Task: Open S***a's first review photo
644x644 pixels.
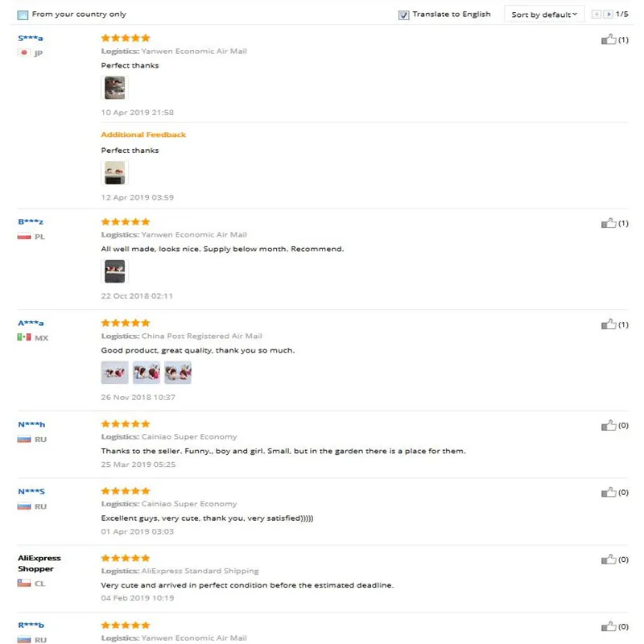Action: pyautogui.click(x=114, y=88)
